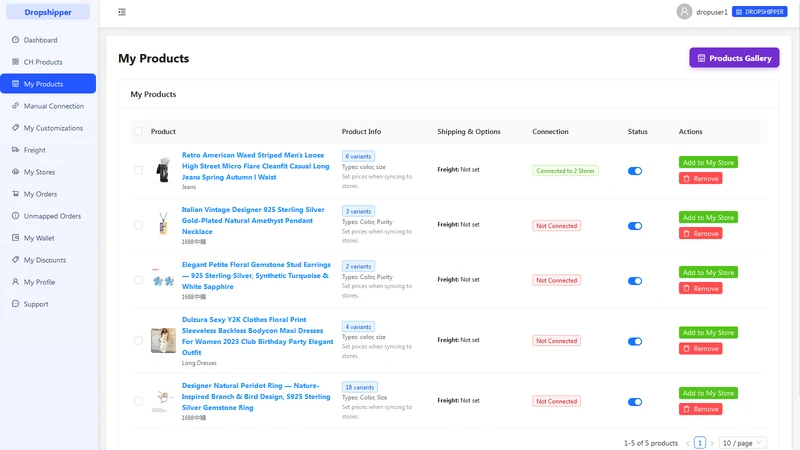Check the Floral Gemstone Stud Earrings checkbox

coord(138,280)
